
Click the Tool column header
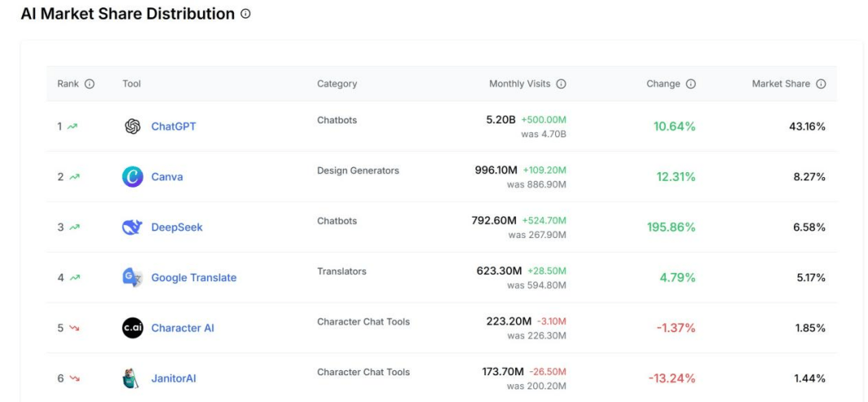click(x=132, y=84)
